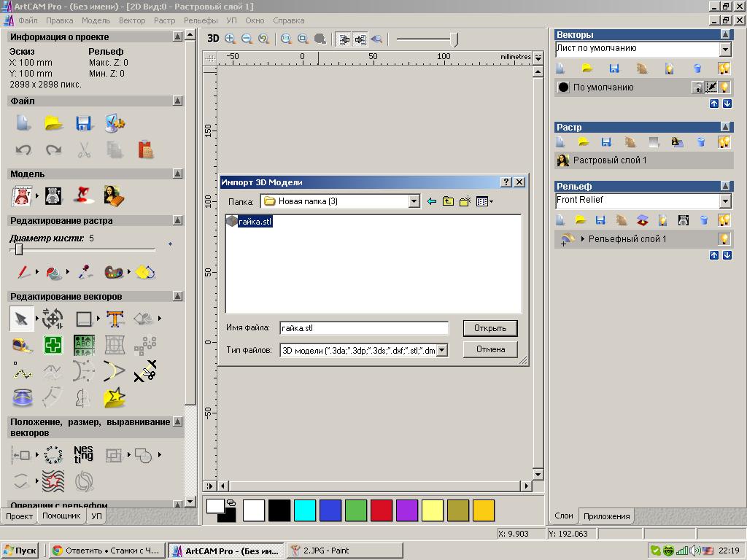Toggle snapping icon on По умолчанию layer

711,87
